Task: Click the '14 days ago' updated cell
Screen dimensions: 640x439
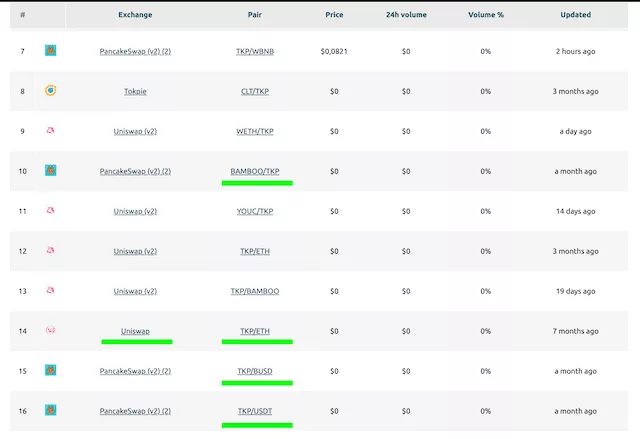Action: 576,211
